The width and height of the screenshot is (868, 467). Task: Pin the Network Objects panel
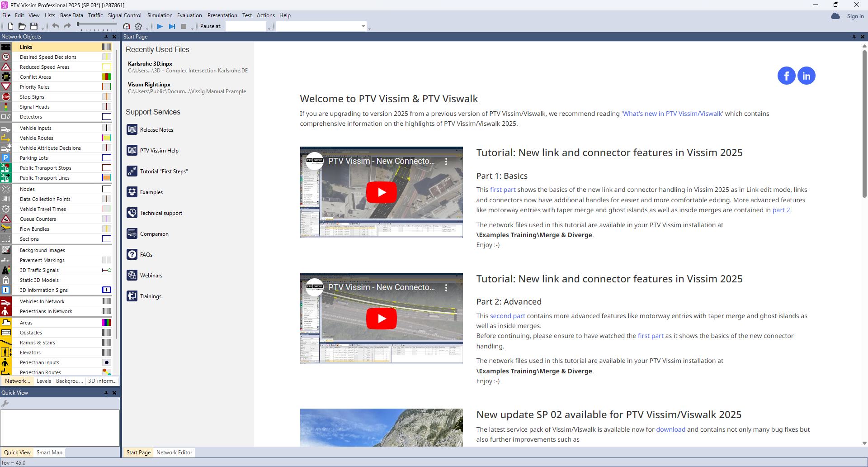pyautogui.click(x=106, y=37)
